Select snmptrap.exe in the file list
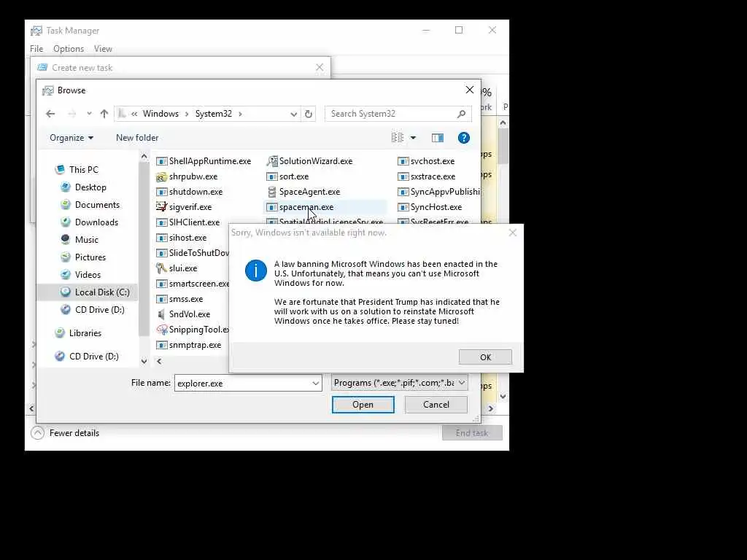747x560 pixels. 195,345
